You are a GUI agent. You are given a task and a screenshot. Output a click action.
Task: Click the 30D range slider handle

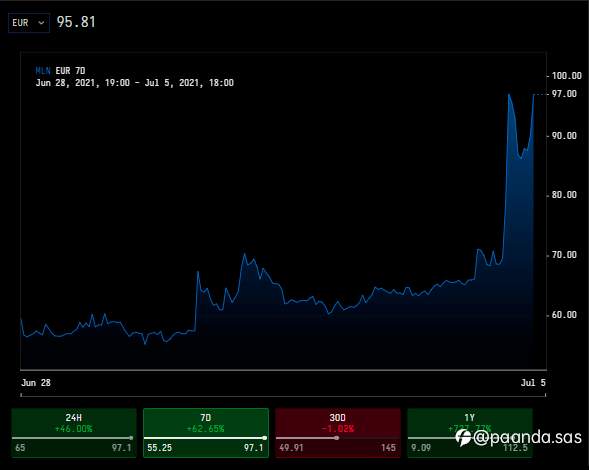click(x=337, y=438)
